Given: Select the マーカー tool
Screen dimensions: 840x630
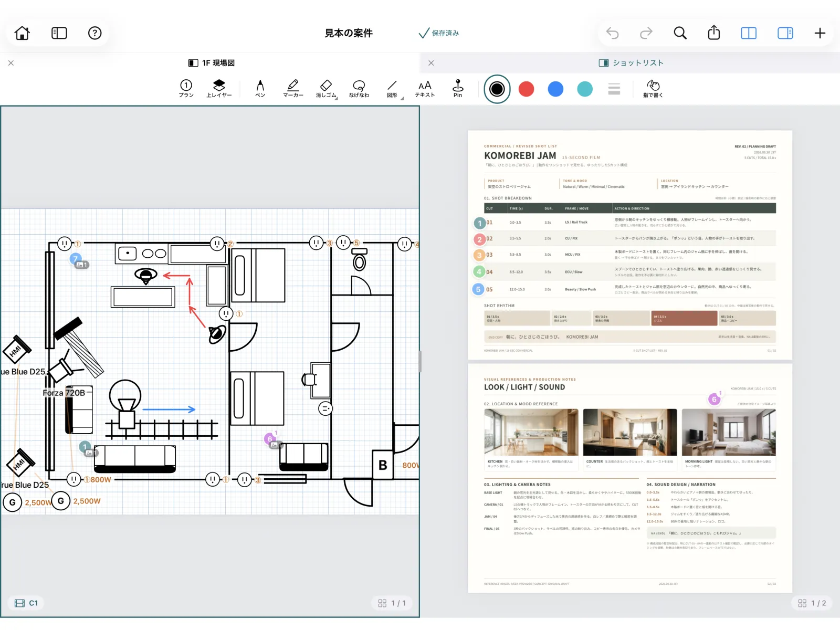Looking at the screenshot, I should coord(293,88).
